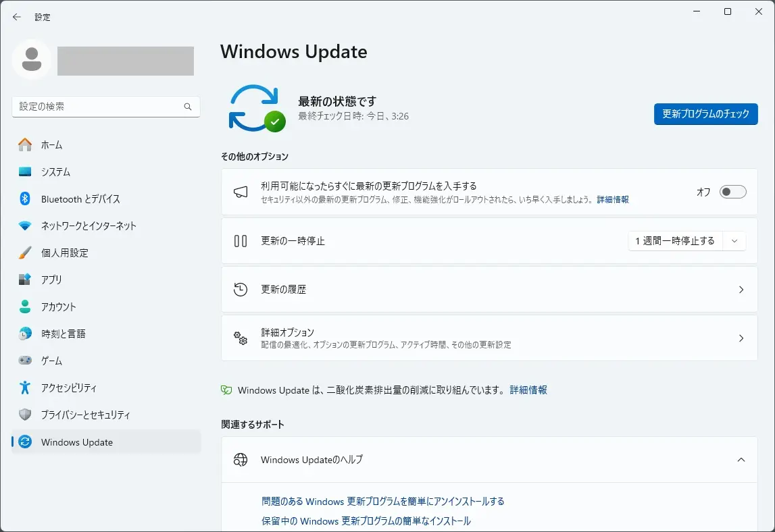Viewport: 775px width, 532px height.
Task: Open 個人用設定 settings
Action: (x=106, y=252)
